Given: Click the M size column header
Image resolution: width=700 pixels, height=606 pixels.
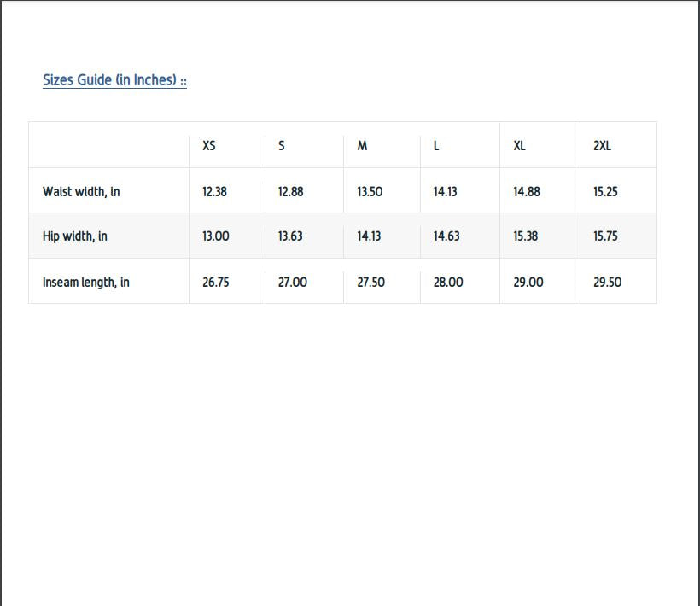Looking at the screenshot, I should [x=362, y=146].
